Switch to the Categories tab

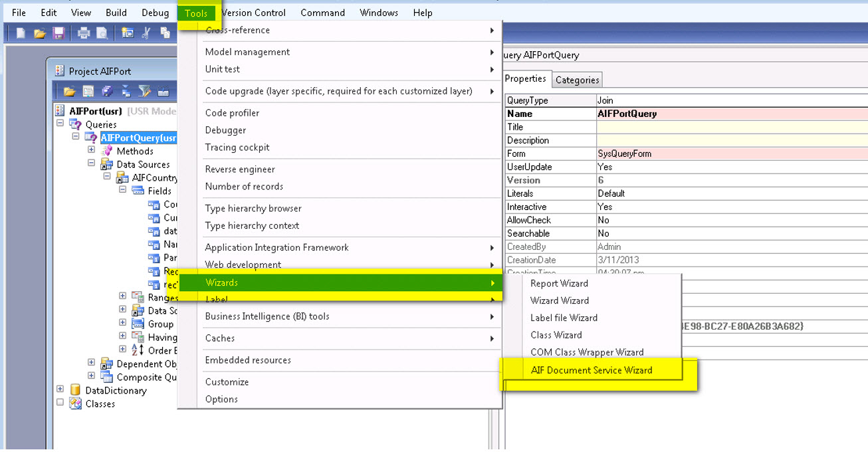pyautogui.click(x=576, y=78)
